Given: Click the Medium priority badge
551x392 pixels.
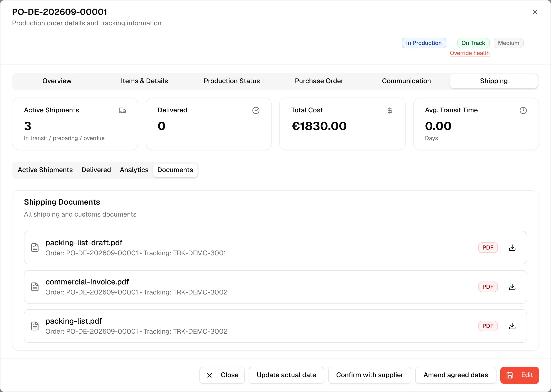Looking at the screenshot, I should click(508, 43).
